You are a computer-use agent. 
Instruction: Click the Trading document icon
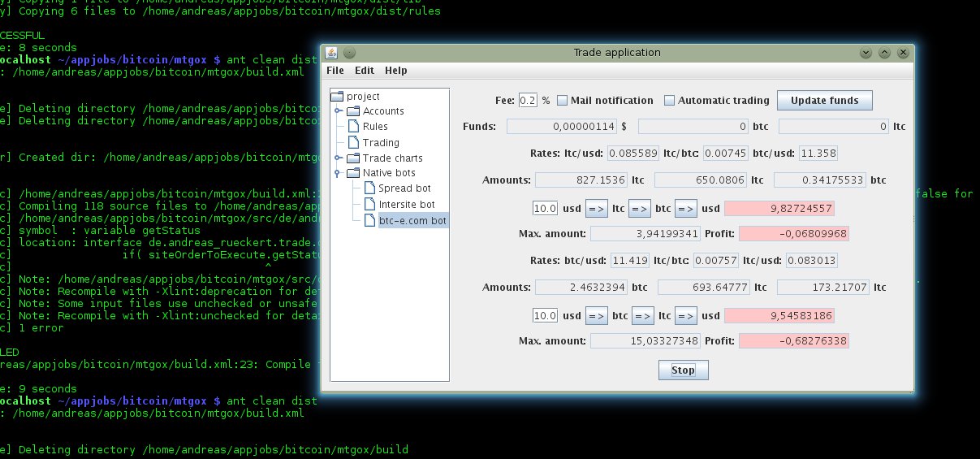click(x=353, y=142)
